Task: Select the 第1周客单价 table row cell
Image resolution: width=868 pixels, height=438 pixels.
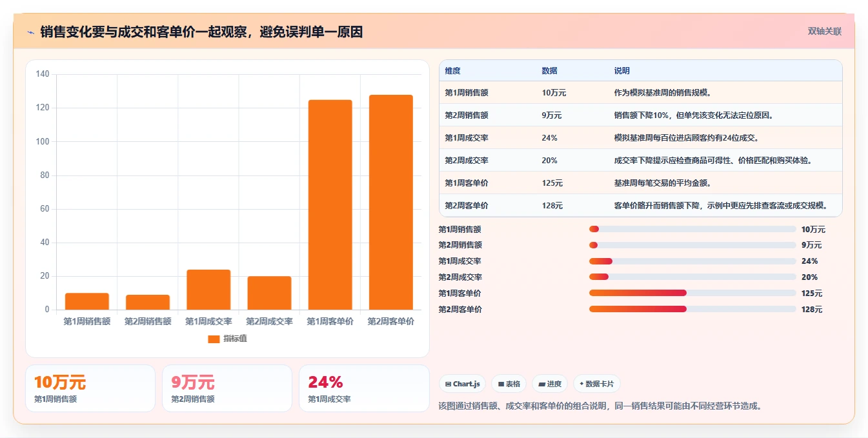Action: point(467,183)
